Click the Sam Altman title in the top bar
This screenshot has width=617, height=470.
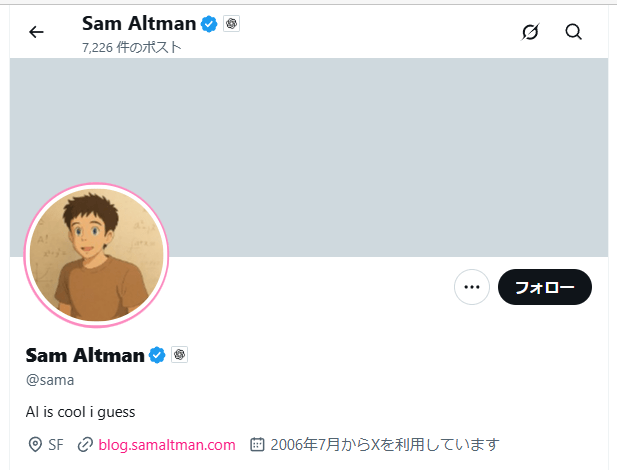click(x=139, y=23)
